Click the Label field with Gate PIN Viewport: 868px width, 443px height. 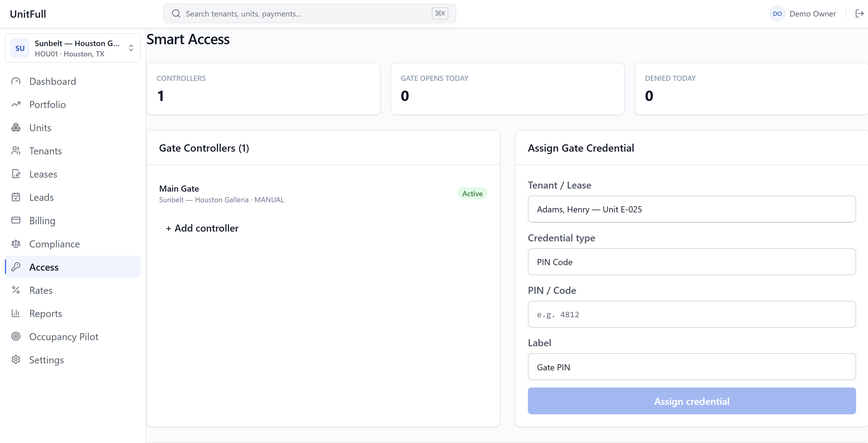click(x=692, y=367)
